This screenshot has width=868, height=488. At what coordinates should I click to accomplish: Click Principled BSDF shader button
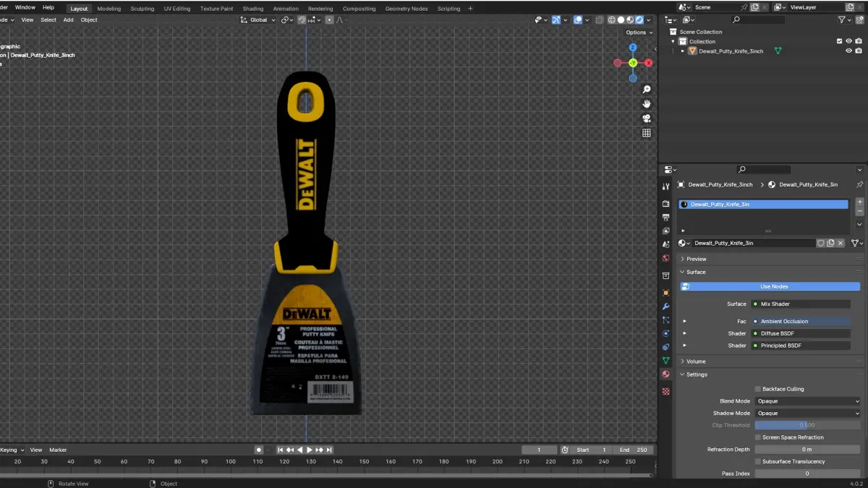pos(801,346)
